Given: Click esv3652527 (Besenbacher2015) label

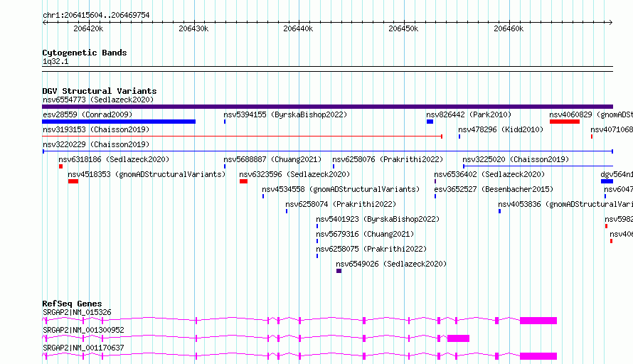Looking at the screenshot, I should (x=494, y=189).
